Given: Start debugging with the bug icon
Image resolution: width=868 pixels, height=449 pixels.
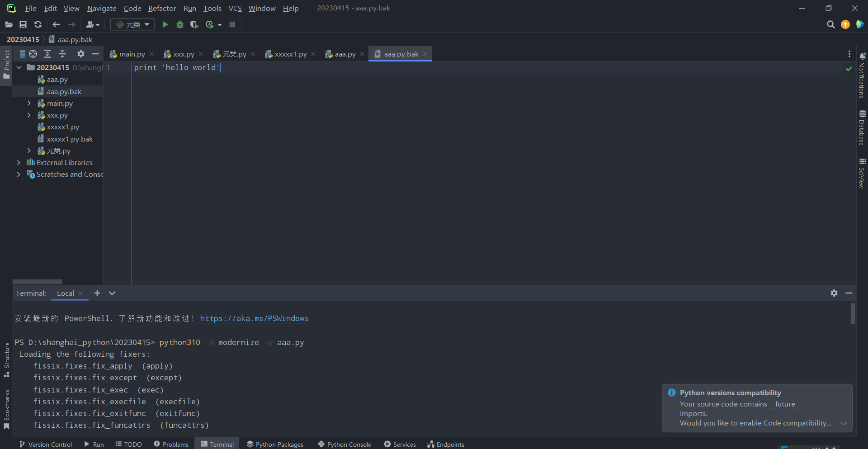Looking at the screenshot, I should [x=180, y=24].
